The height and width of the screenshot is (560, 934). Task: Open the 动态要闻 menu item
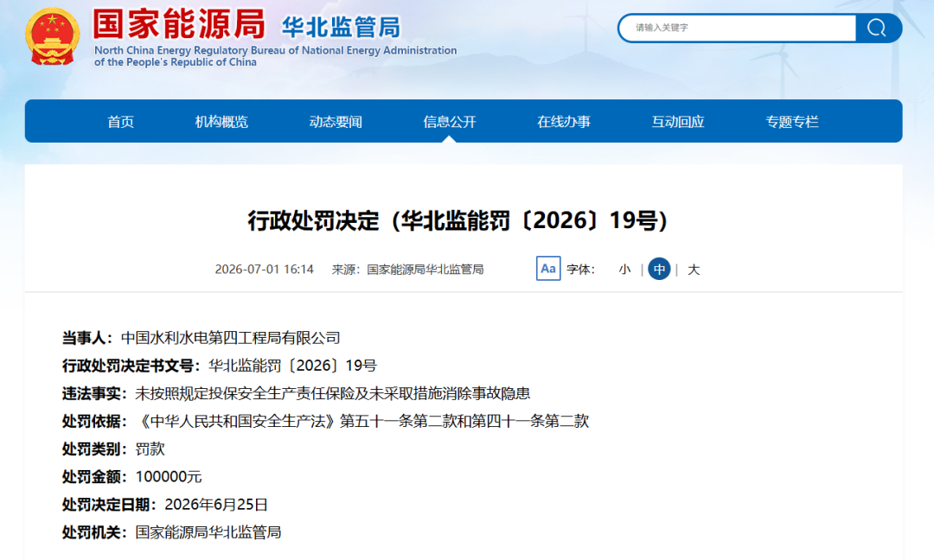click(336, 122)
